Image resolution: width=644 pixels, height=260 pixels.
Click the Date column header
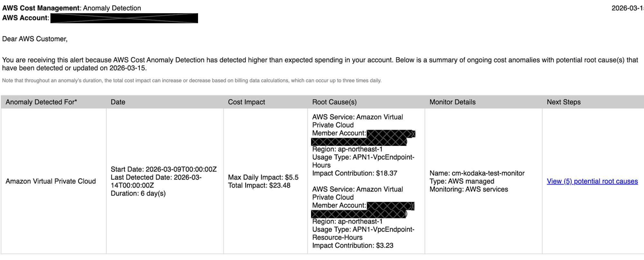(118, 102)
